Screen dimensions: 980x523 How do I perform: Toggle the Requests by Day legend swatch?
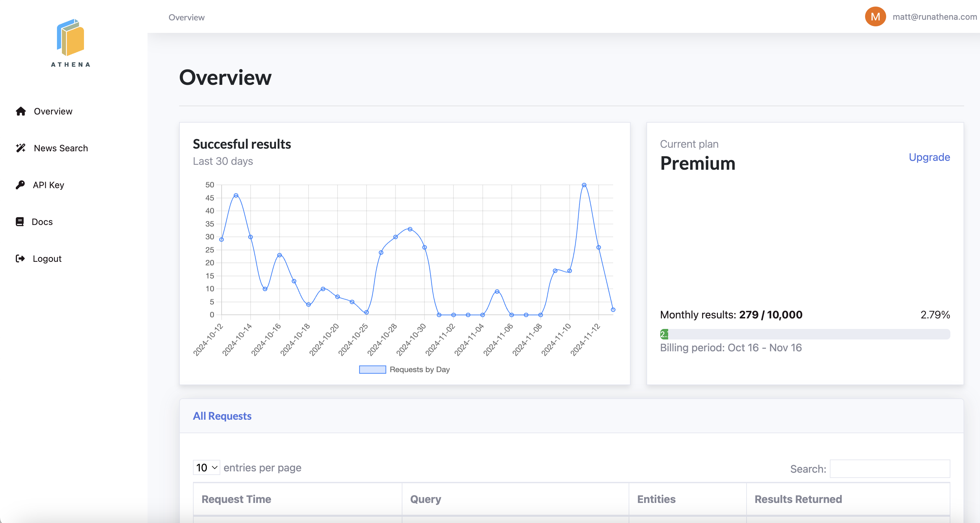coord(372,369)
